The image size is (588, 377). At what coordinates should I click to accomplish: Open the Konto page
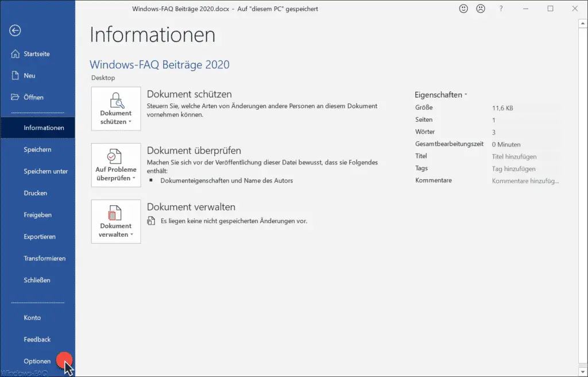(x=37, y=318)
